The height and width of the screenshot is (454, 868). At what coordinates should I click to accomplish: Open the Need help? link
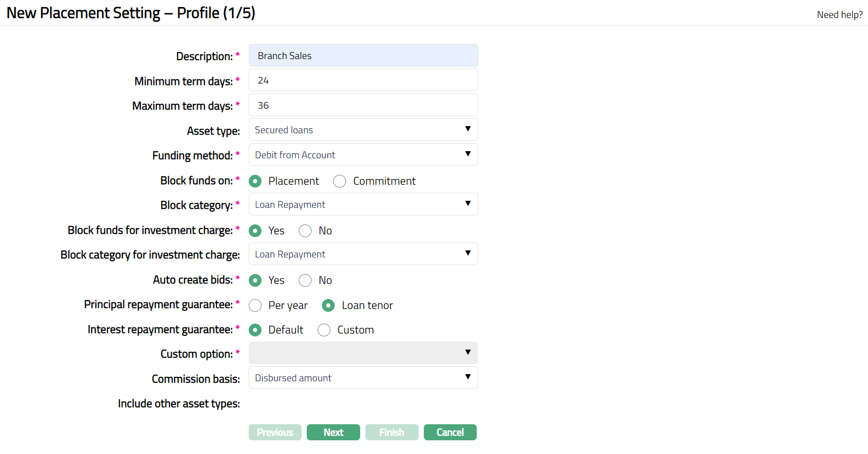(840, 15)
